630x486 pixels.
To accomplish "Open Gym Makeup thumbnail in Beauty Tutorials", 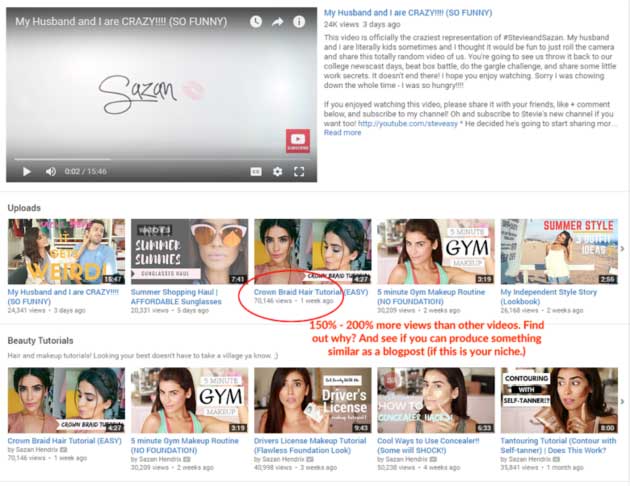I will click(x=189, y=400).
